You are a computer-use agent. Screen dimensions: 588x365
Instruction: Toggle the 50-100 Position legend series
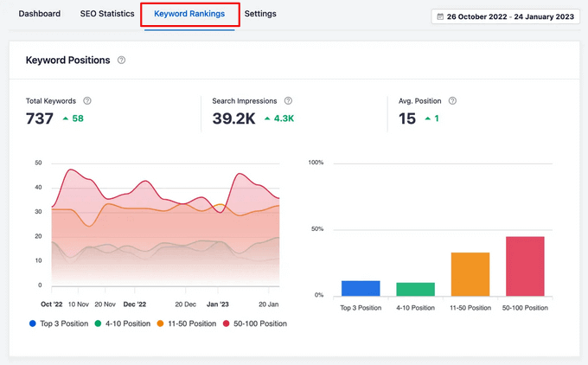[255, 323]
